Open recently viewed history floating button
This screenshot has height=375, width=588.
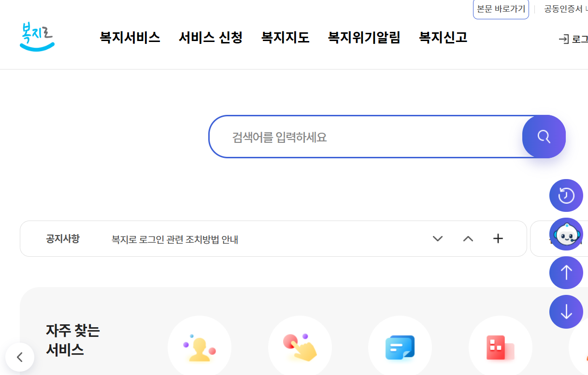click(x=566, y=195)
